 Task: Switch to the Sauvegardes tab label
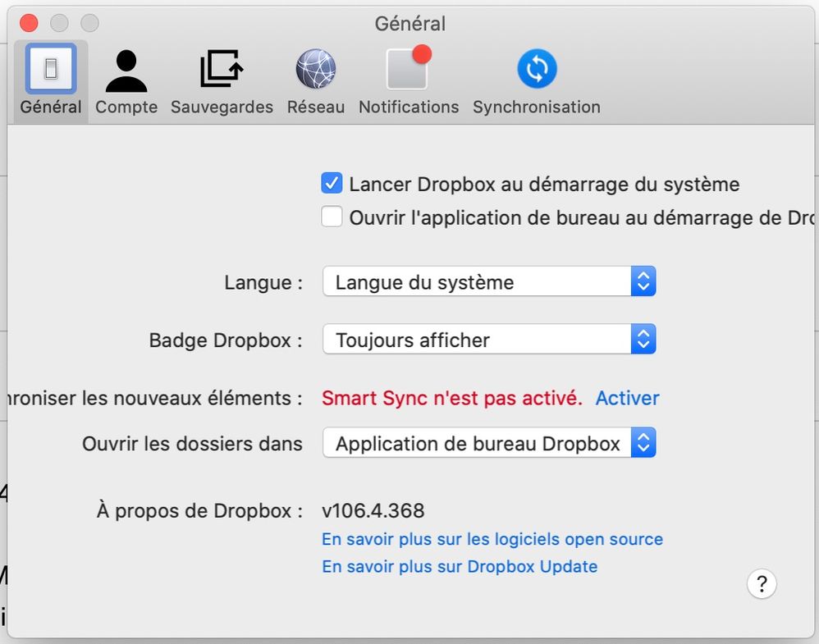[222, 107]
